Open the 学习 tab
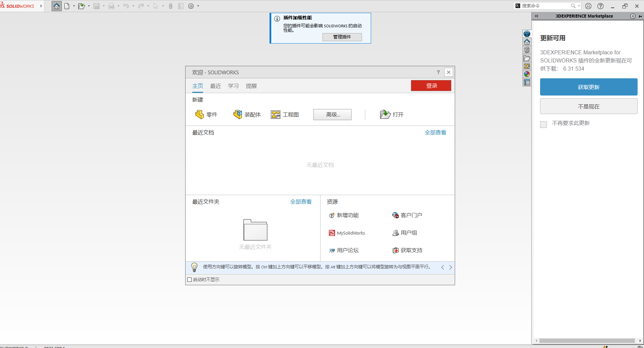Screen dimensions: 644x348 point(233,86)
